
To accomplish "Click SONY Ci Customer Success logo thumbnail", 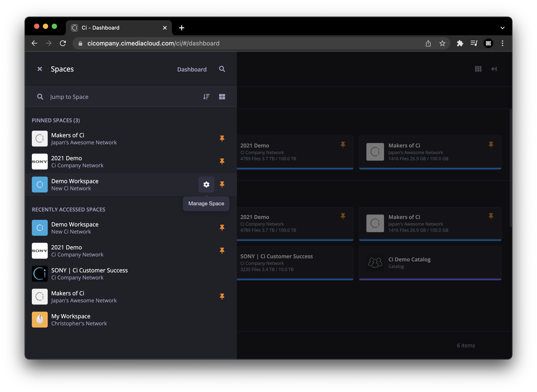I will pyautogui.click(x=40, y=274).
